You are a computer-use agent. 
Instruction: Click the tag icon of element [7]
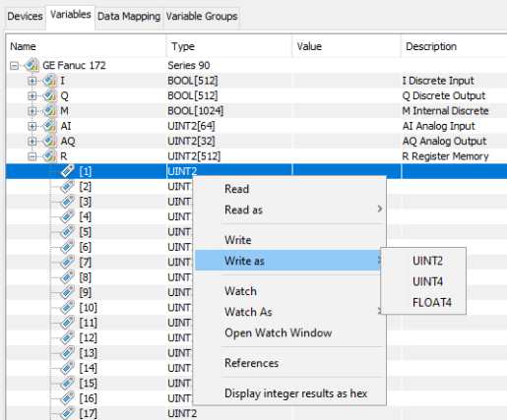pyautogui.click(x=68, y=262)
